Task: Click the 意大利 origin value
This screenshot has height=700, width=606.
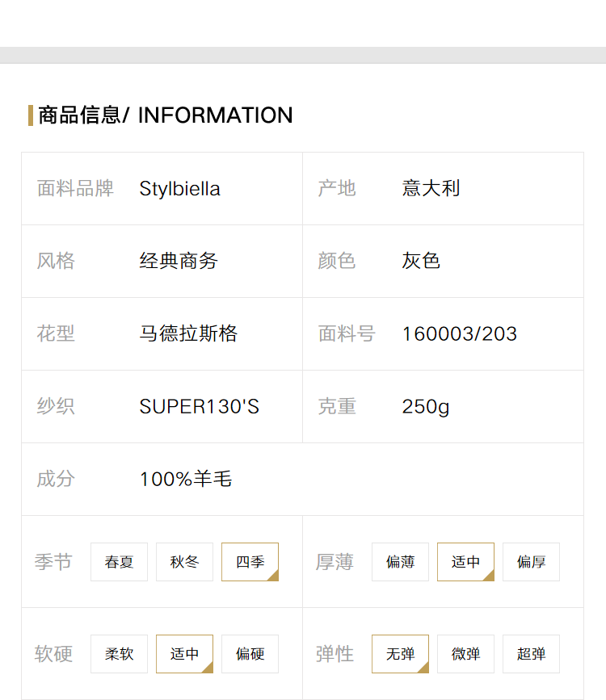Action: click(x=431, y=188)
